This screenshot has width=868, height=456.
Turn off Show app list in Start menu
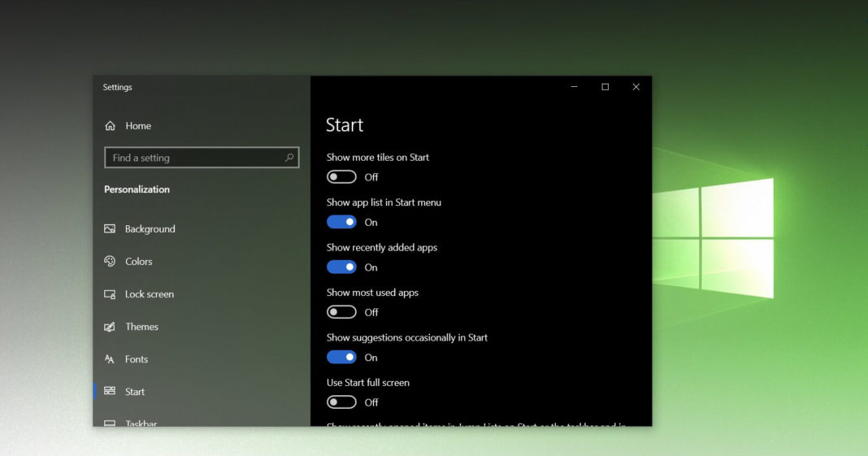point(341,222)
